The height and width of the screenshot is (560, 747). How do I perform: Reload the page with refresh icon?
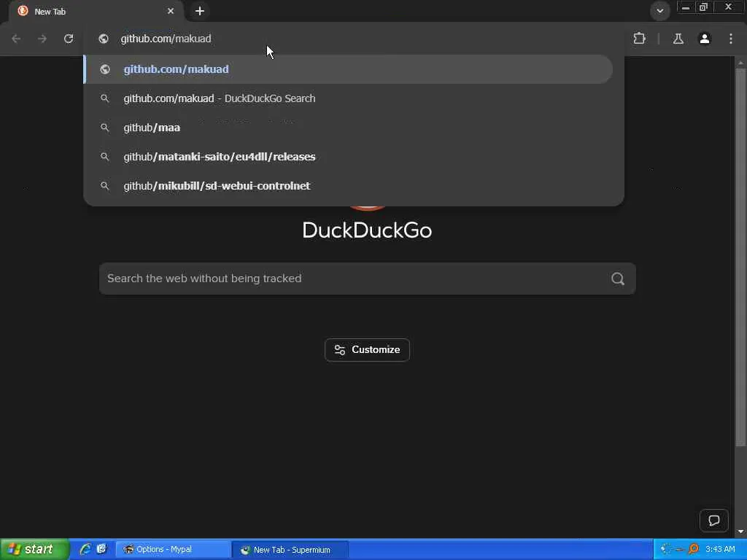tap(69, 39)
